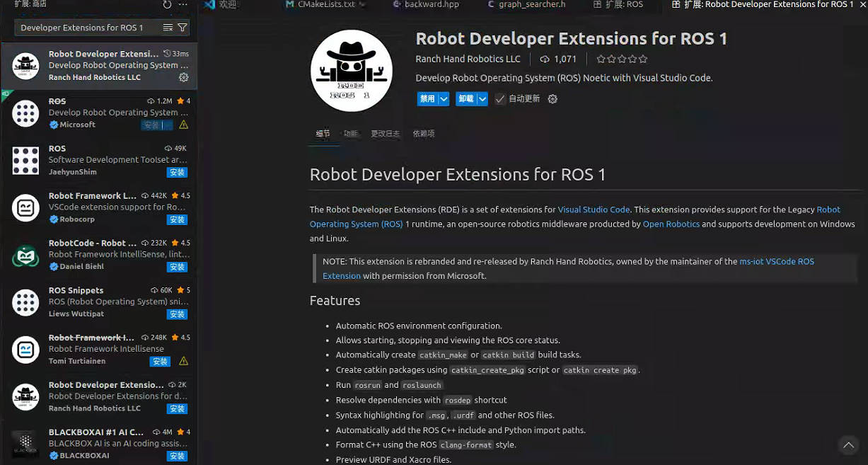Select Robot Developer Extensions 33ms list item

click(98, 66)
